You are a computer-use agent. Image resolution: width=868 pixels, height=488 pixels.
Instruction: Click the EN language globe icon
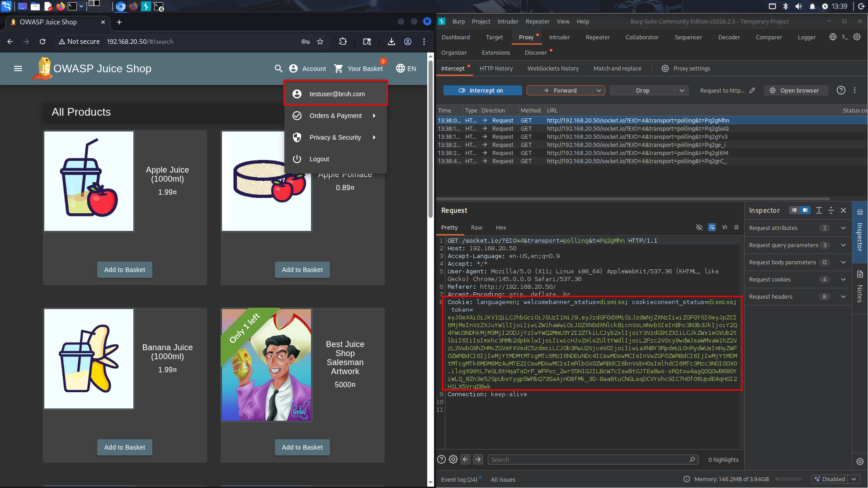(x=401, y=69)
